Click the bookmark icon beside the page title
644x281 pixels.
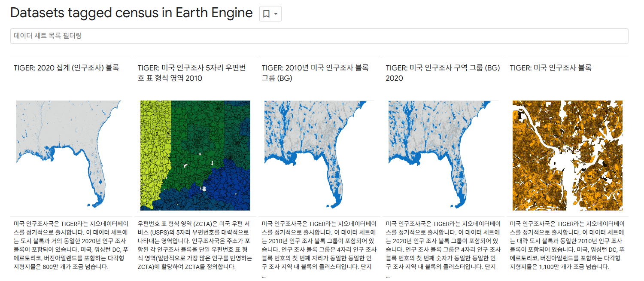pos(266,14)
